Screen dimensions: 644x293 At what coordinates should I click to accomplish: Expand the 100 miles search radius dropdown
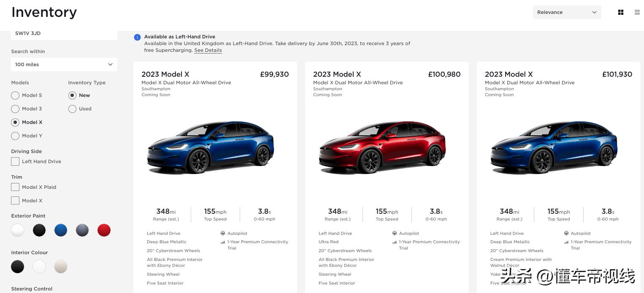click(64, 65)
